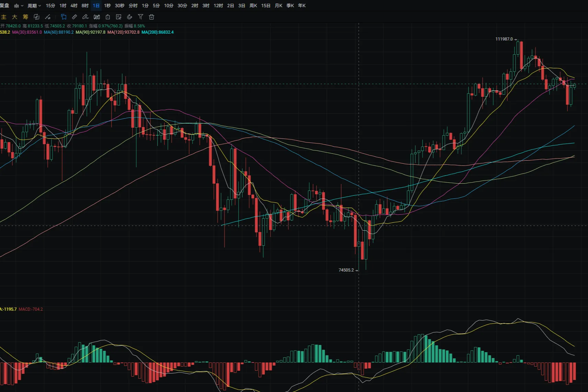Switch to the 8时 timeframe
The width and height of the screenshot is (588, 392).
85,5
